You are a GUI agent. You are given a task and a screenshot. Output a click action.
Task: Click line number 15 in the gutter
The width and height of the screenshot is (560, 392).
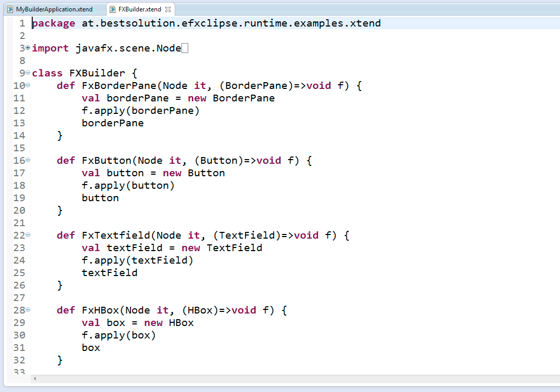click(19, 148)
